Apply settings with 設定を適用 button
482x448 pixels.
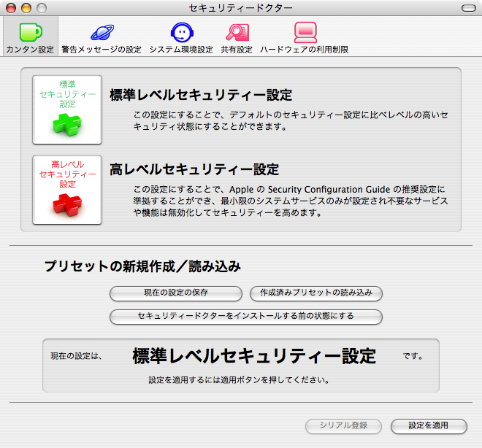tap(429, 426)
